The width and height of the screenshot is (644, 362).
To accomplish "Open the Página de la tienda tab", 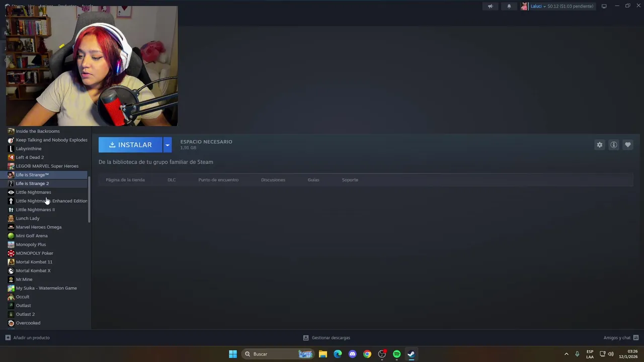I will 125,179.
